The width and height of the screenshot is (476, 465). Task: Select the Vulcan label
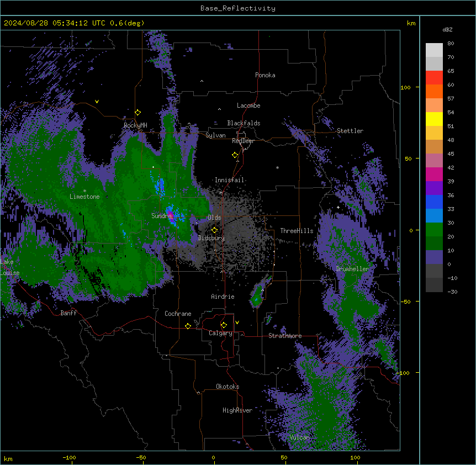(x=300, y=437)
